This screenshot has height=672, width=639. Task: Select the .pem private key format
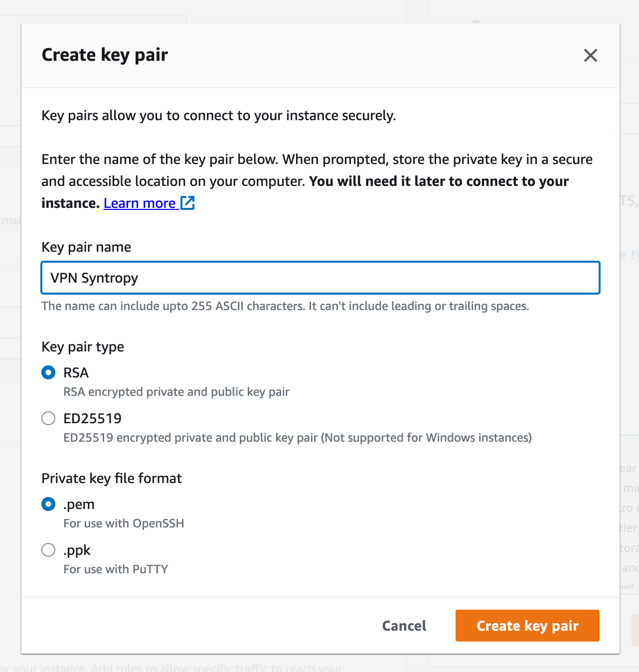coord(48,504)
